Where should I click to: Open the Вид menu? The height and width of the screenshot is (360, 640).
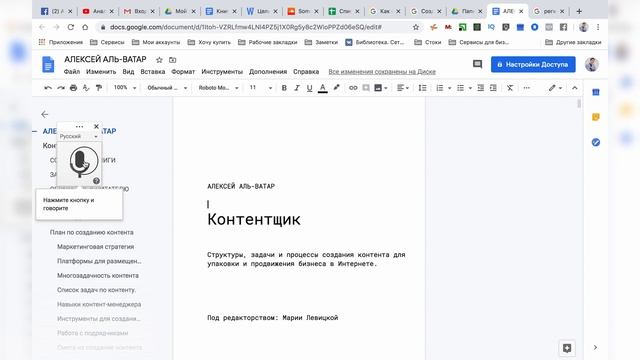128,71
